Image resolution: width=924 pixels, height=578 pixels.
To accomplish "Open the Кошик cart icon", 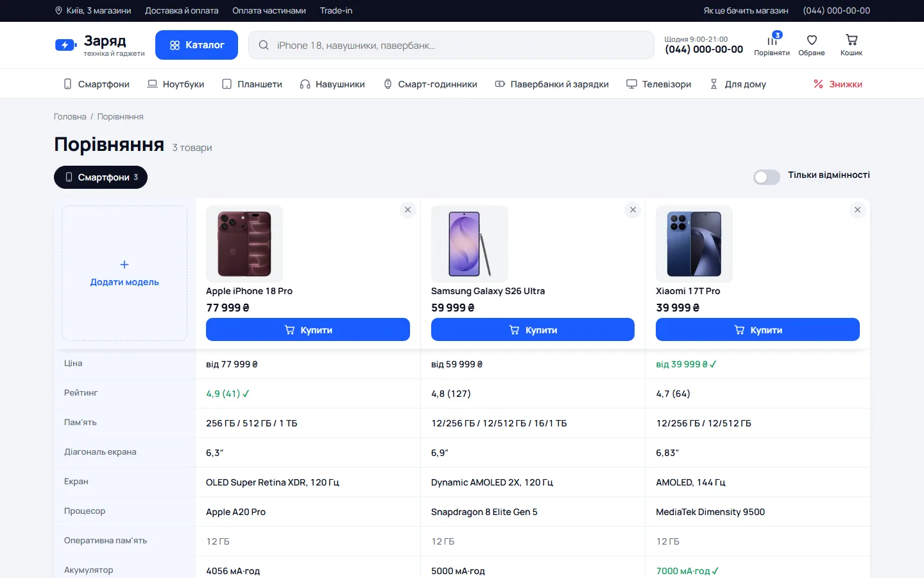I will click(851, 45).
